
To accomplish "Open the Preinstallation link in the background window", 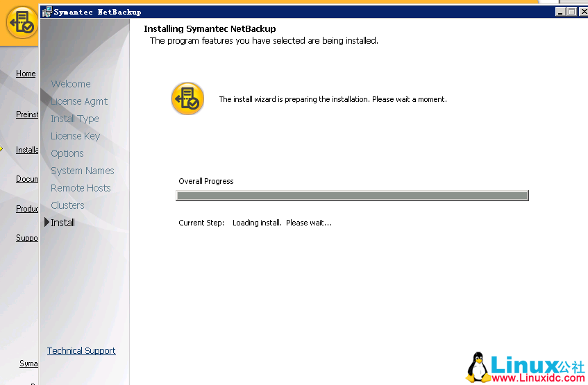I will (x=27, y=114).
